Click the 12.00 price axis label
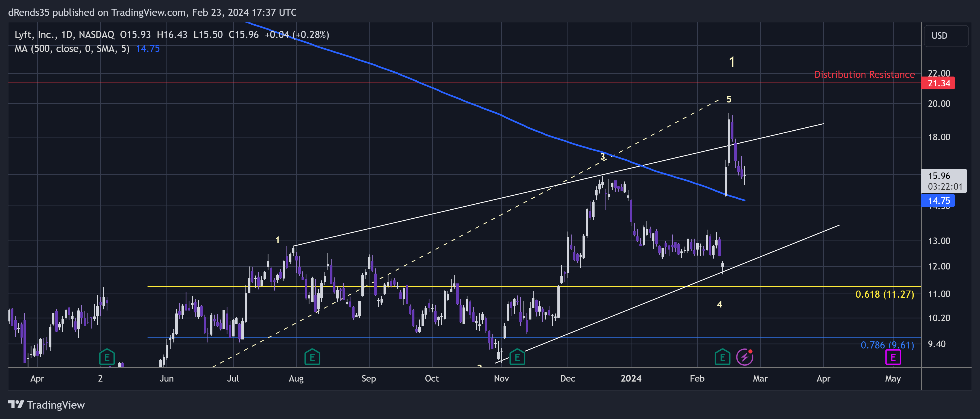This screenshot has width=980, height=419. pos(938,266)
